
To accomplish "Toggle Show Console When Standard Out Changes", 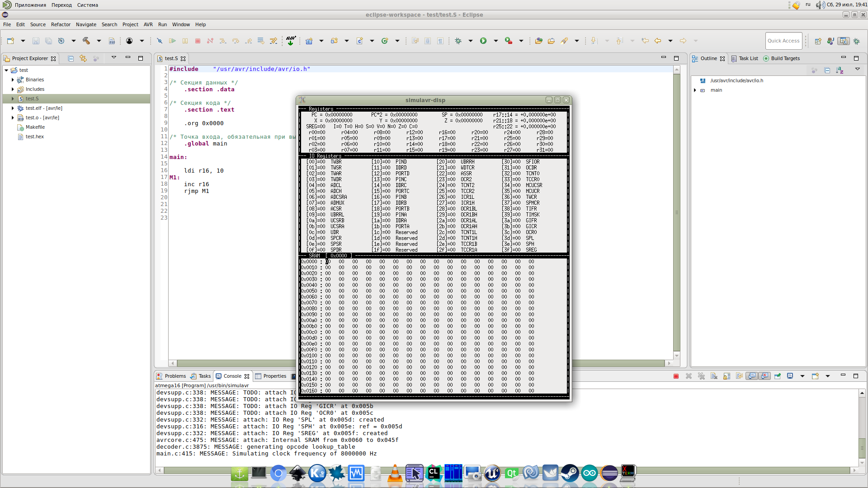I will (x=752, y=376).
